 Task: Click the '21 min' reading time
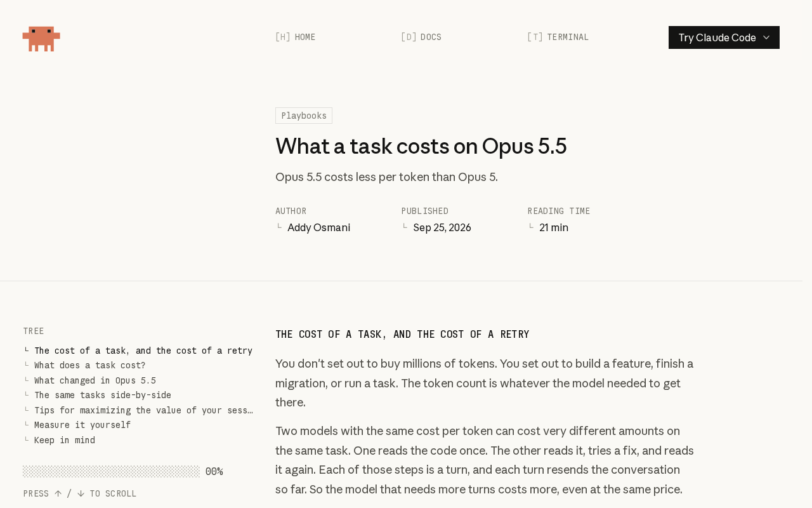[554, 227]
